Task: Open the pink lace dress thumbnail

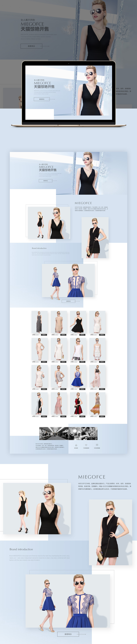Action: [x=59, y=403]
